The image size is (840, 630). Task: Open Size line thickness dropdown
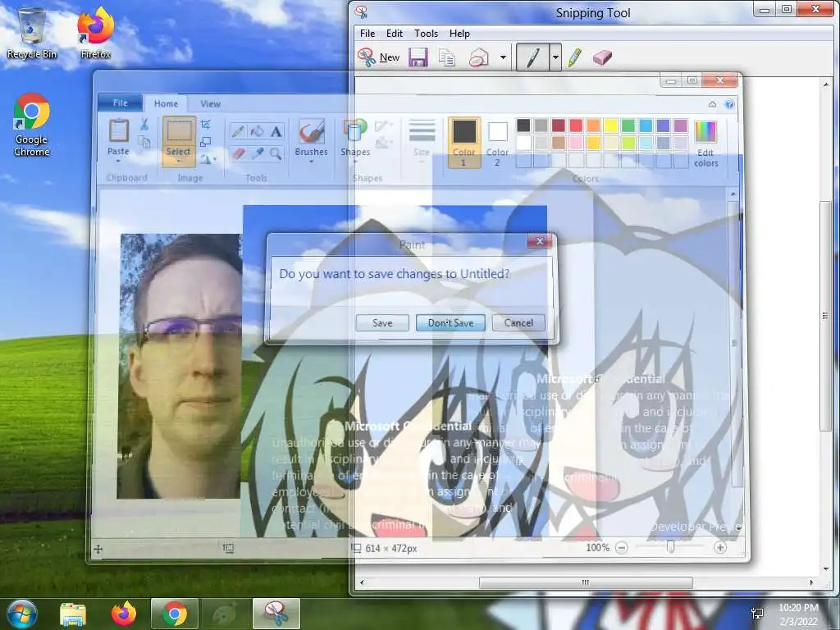coord(422,139)
